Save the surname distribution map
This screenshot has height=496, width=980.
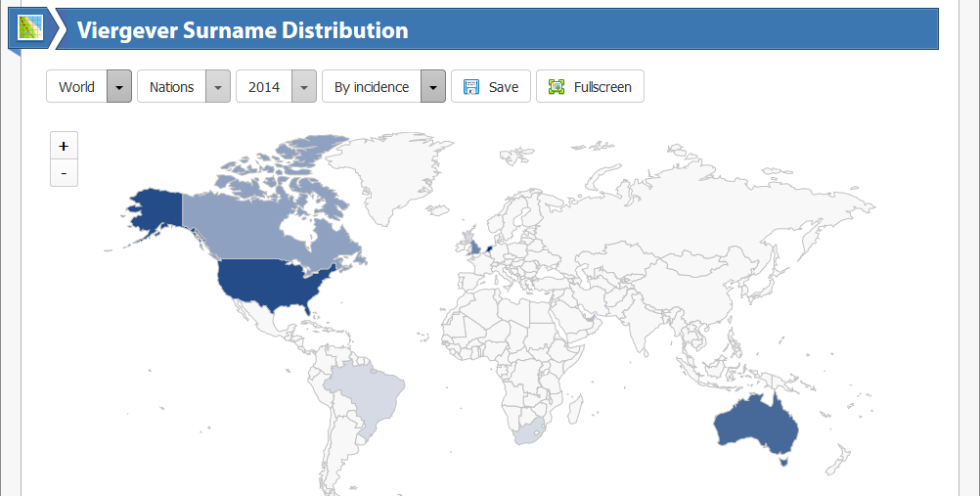491,86
